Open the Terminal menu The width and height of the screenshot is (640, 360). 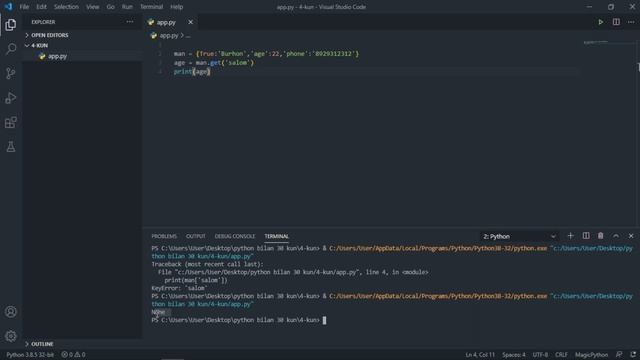tap(151, 7)
